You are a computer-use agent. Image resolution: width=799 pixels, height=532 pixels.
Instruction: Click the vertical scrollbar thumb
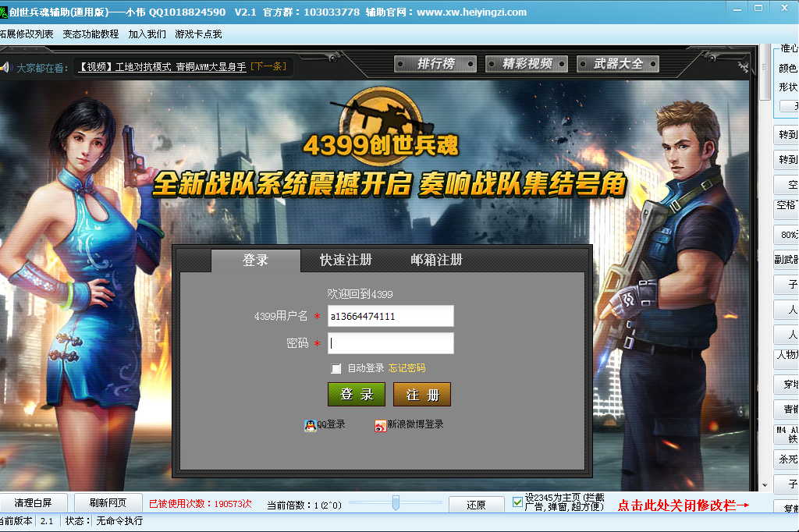click(x=765, y=74)
